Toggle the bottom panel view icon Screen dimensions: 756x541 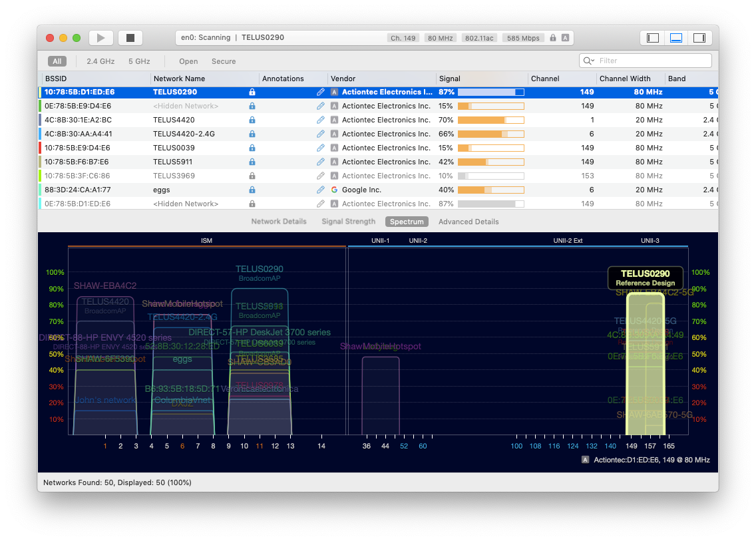[676, 38]
